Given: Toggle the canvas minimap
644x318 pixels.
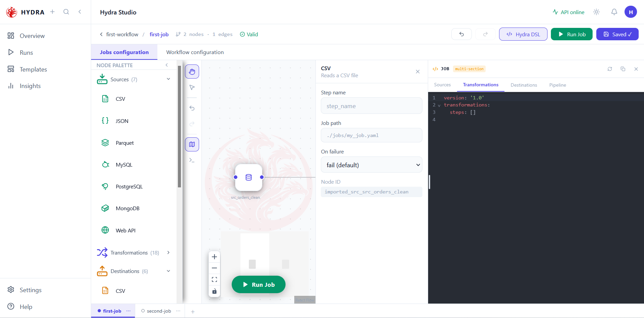Looking at the screenshot, I should pyautogui.click(x=192, y=144).
